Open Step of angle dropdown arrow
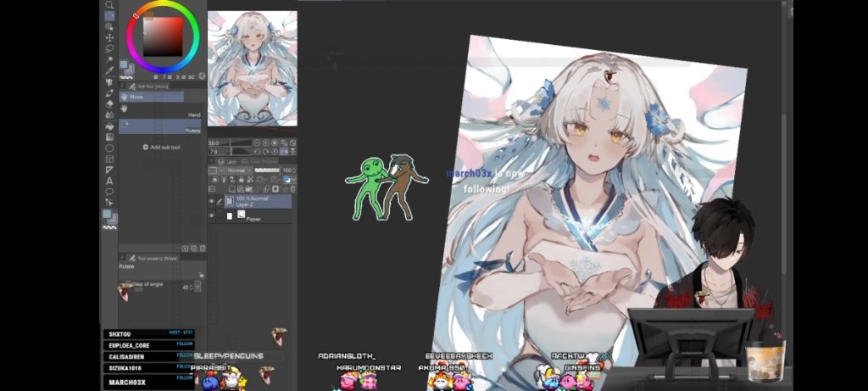 (197, 287)
